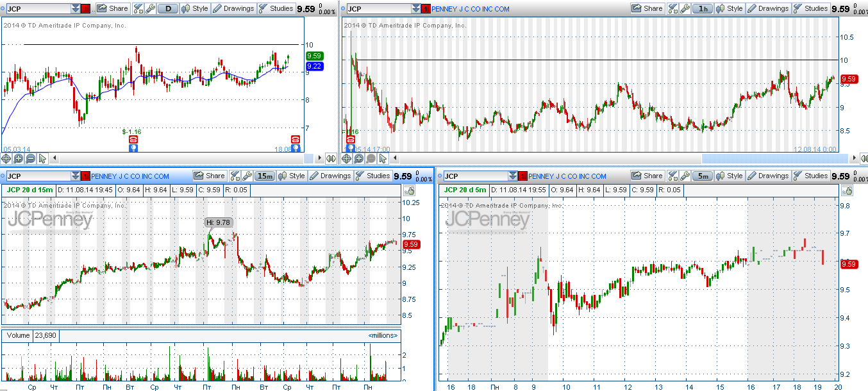Share the daily chart
Image resolution: width=868 pixels, height=391 pixels.
click(x=113, y=9)
